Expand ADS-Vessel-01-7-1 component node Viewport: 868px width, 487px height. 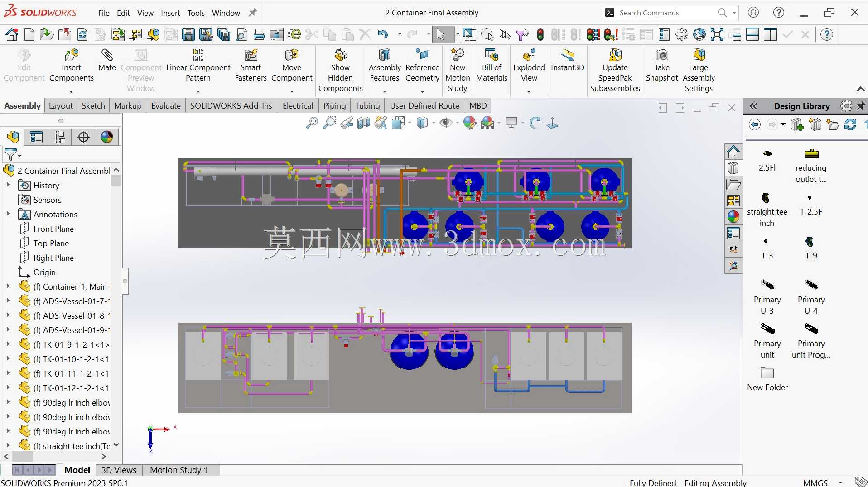8,301
